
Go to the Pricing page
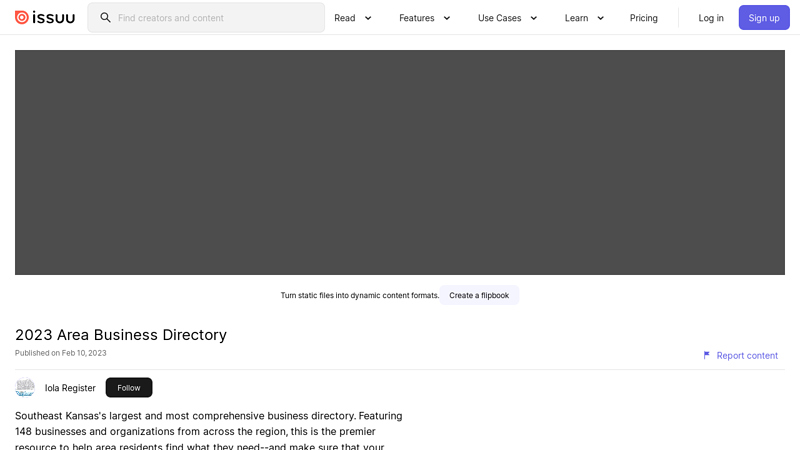pyautogui.click(x=643, y=18)
